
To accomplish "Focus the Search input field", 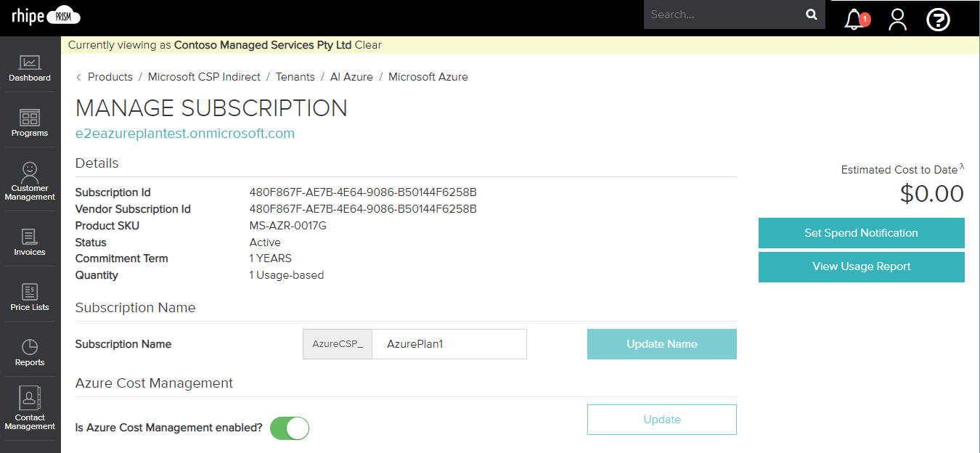I will click(724, 15).
